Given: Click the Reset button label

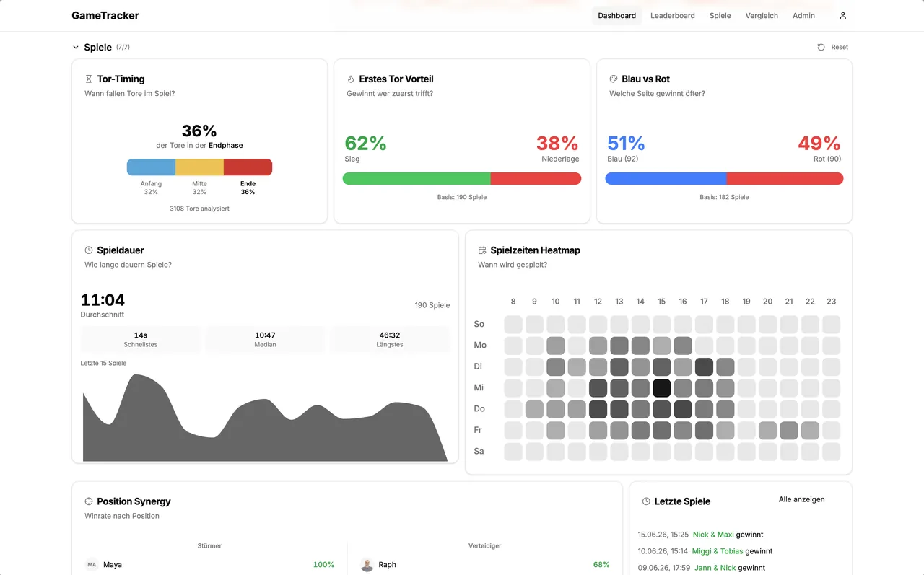Looking at the screenshot, I should coord(840,47).
